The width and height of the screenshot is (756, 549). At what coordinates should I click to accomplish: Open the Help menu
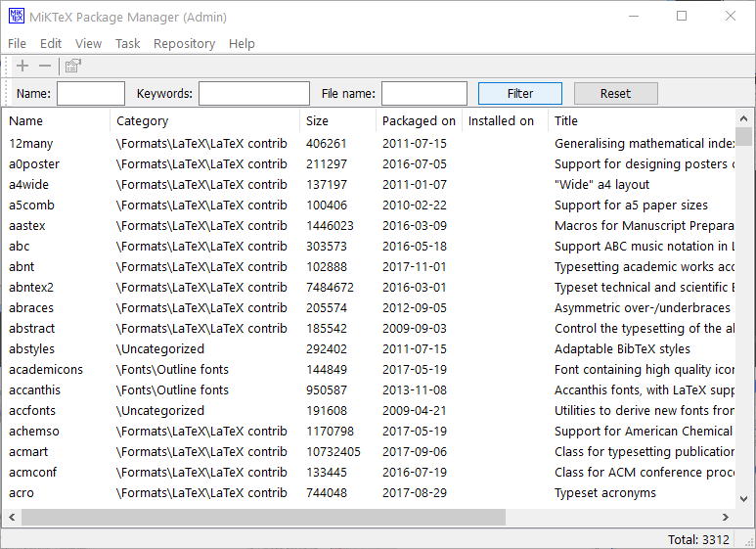(242, 43)
